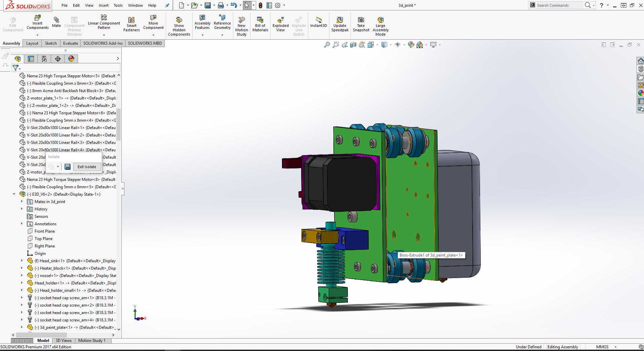Switch to the PropertyManager tab icon
Viewport: 644px width, 351px height.
click(31, 59)
